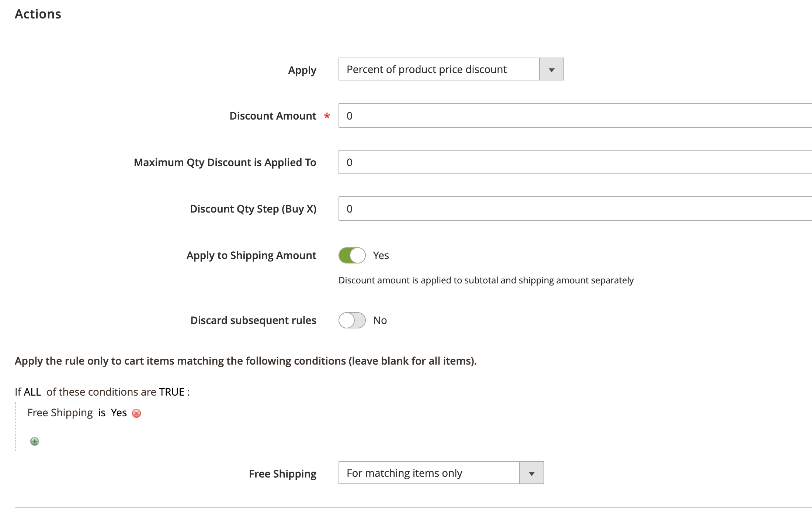Click 'TRUE' in the conditions sentence

point(172,392)
